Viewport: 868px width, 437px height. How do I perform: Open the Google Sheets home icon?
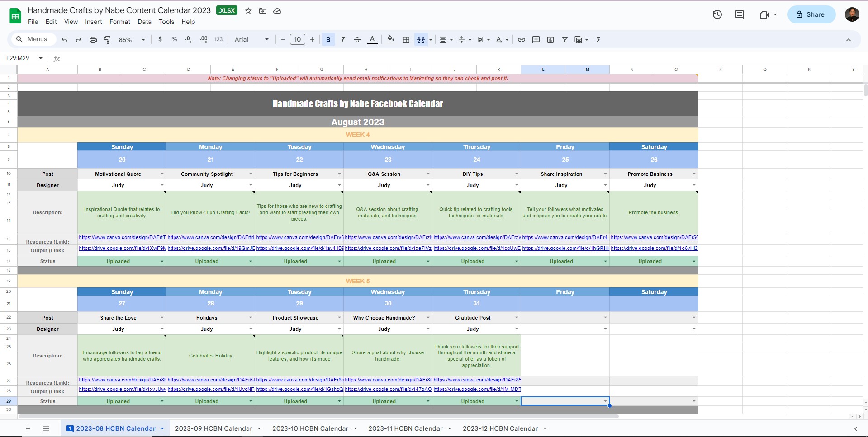pyautogui.click(x=15, y=16)
